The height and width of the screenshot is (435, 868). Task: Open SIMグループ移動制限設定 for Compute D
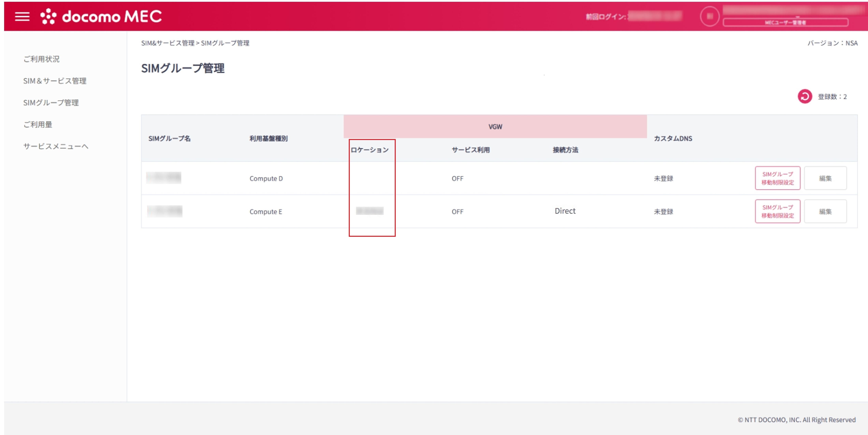coord(777,178)
